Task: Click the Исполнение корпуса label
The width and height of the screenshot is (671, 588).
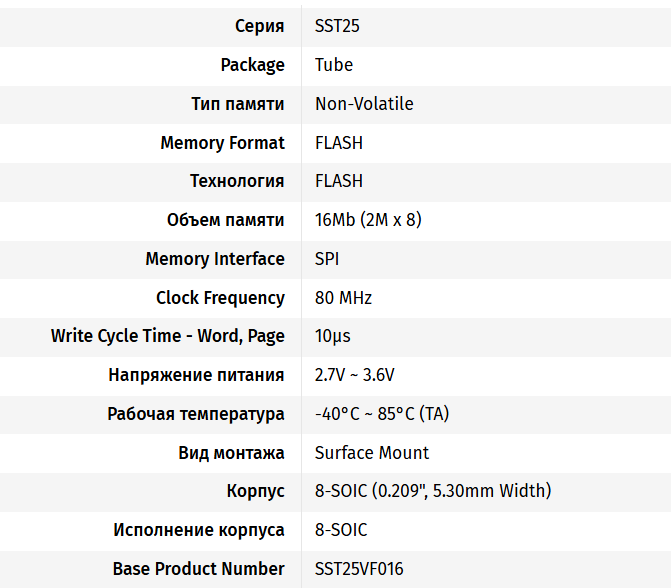Action: [x=199, y=530]
